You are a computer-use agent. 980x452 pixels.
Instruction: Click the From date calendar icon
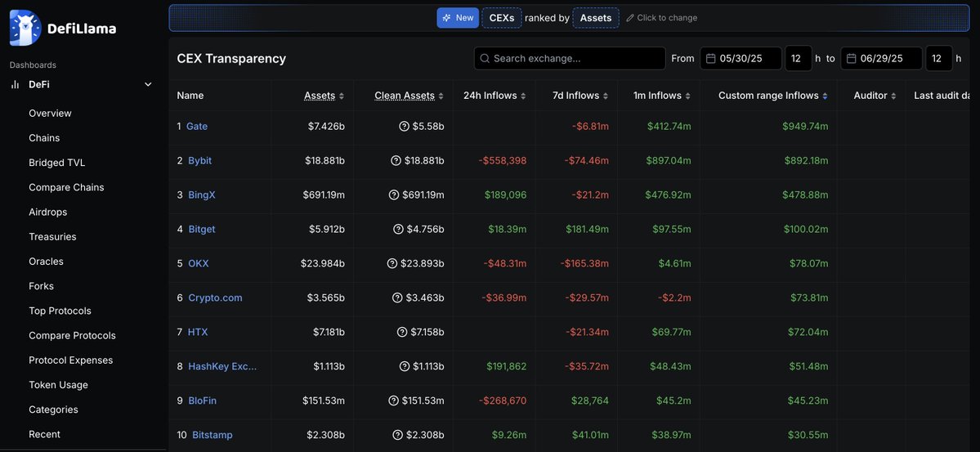coord(710,58)
